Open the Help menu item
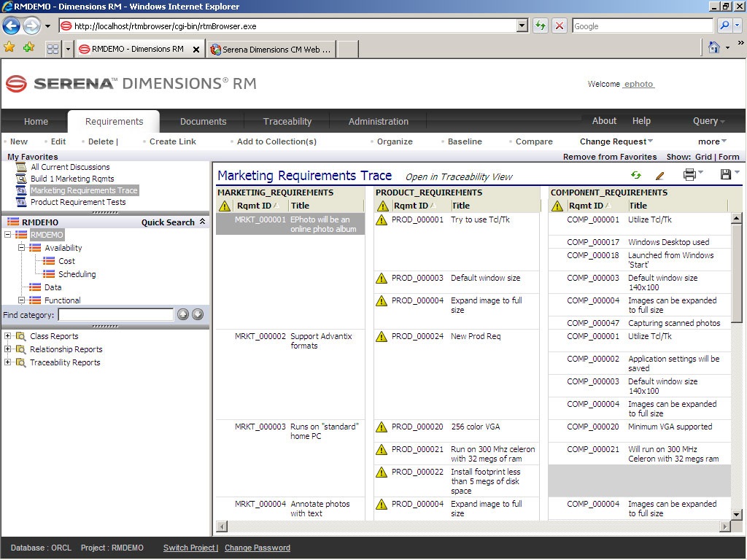This screenshot has width=747, height=560. pos(641,121)
